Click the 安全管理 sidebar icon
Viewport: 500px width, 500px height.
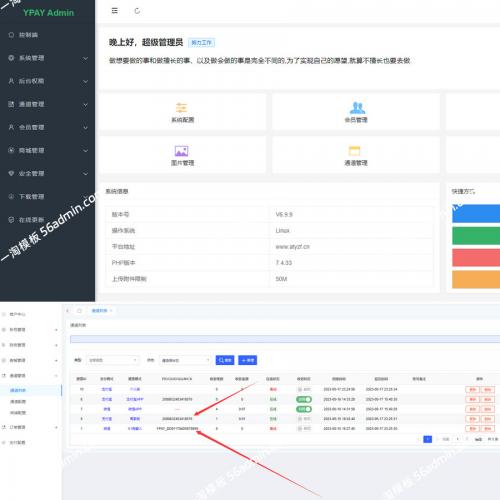coord(11,173)
